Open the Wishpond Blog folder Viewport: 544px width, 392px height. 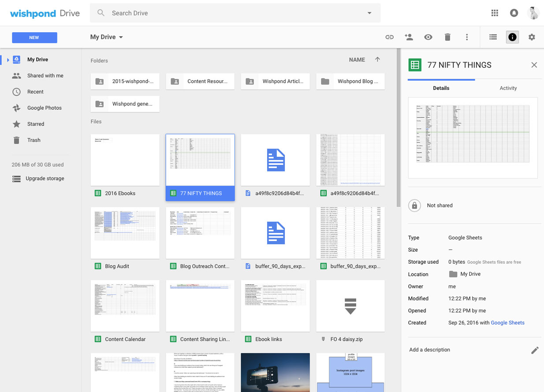pos(350,81)
